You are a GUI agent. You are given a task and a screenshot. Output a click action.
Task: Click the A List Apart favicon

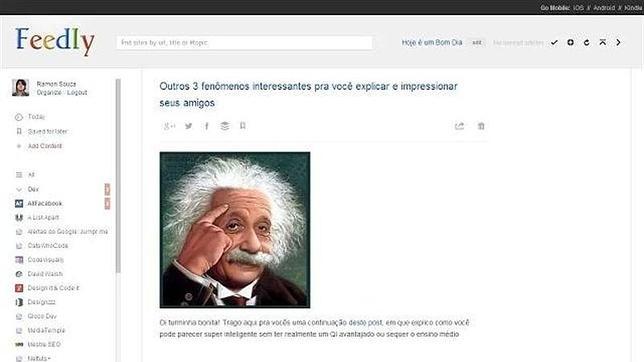click(19, 217)
